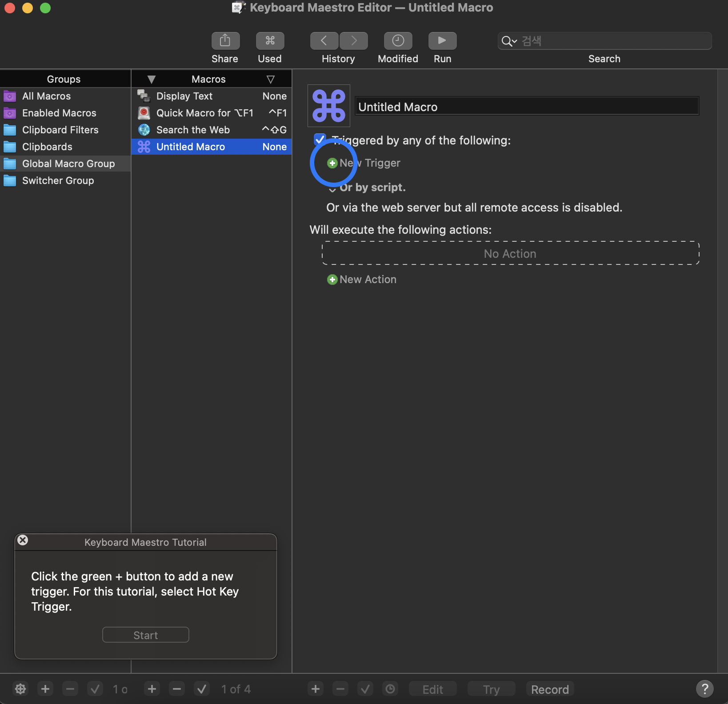Run the macro with the play icon
The image size is (728, 704).
(x=442, y=41)
